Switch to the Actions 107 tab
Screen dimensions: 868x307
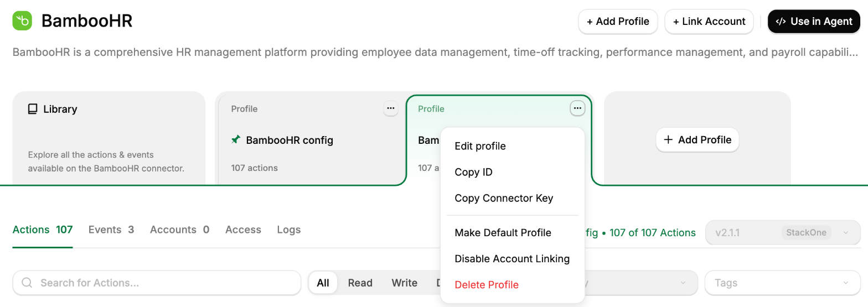43,230
